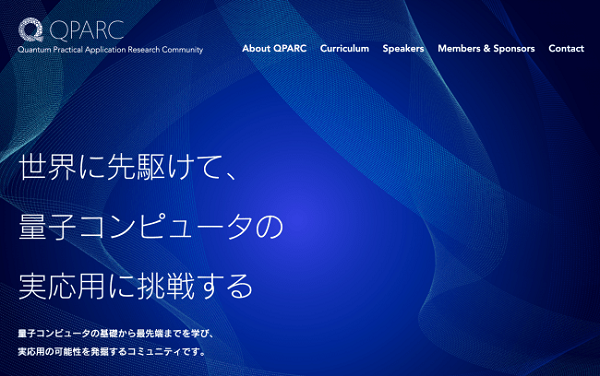Click the circular Q logo icon
The height and width of the screenshot is (376, 600).
[31, 30]
